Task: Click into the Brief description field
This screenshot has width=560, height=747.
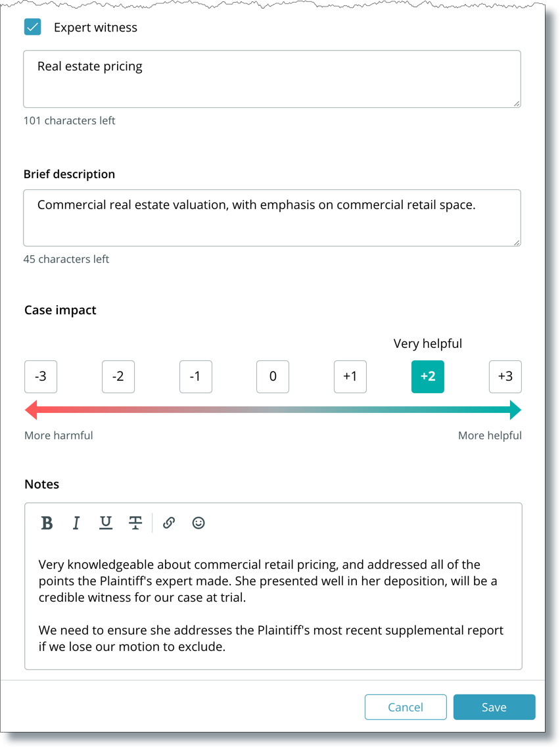Action: (x=272, y=218)
